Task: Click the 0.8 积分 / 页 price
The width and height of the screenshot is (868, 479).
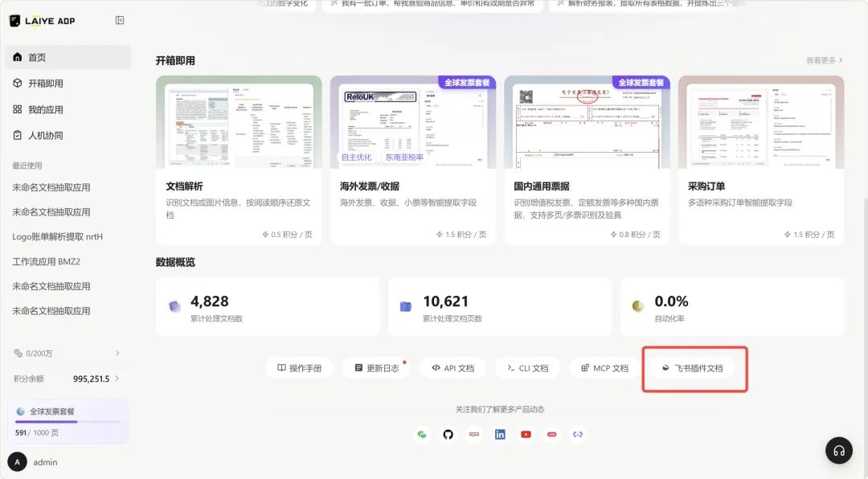Action: coord(636,234)
